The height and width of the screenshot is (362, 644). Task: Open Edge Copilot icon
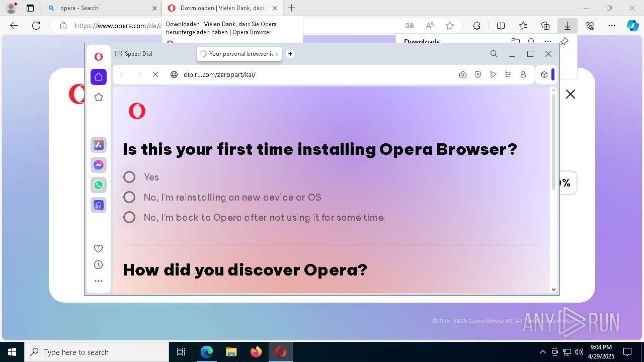pyautogui.click(x=632, y=26)
